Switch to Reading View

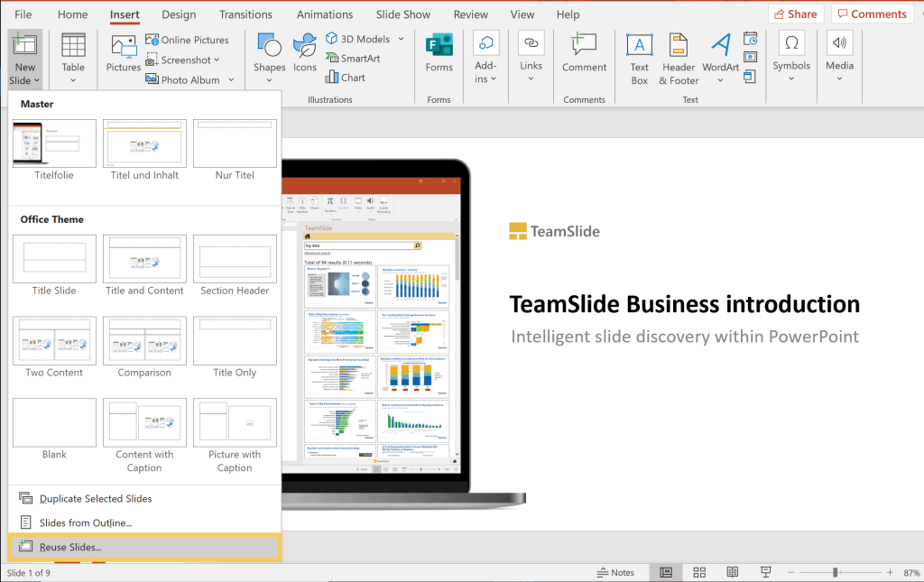coord(733,573)
